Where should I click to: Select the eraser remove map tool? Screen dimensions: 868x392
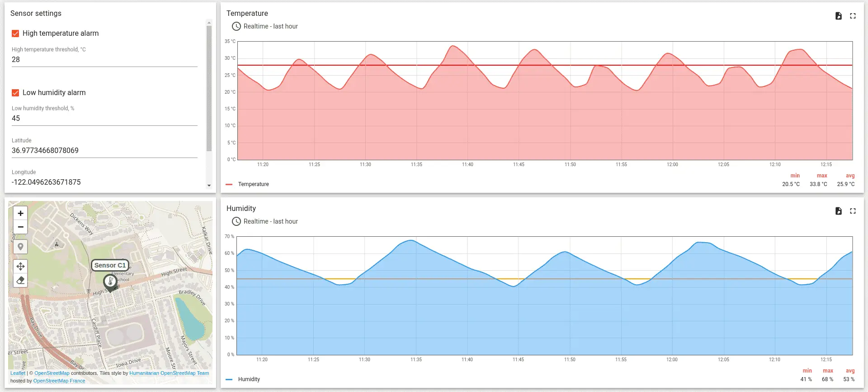[20, 280]
